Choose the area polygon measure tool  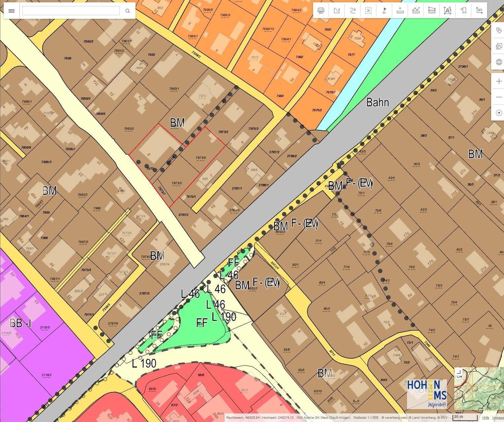tap(432, 11)
